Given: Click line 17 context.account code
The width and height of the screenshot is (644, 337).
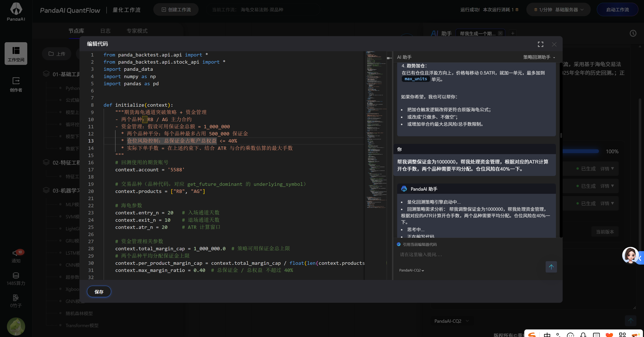Looking at the screenshot, I should 150,170.
